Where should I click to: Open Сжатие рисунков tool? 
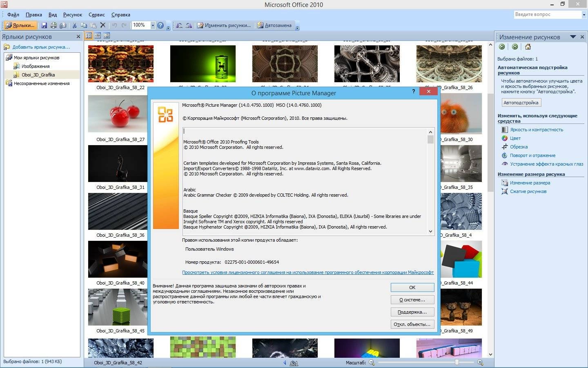pos(528,191)
